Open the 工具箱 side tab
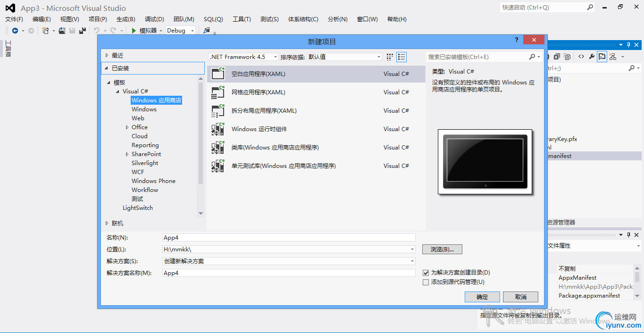644x333 pixels. 8,49
